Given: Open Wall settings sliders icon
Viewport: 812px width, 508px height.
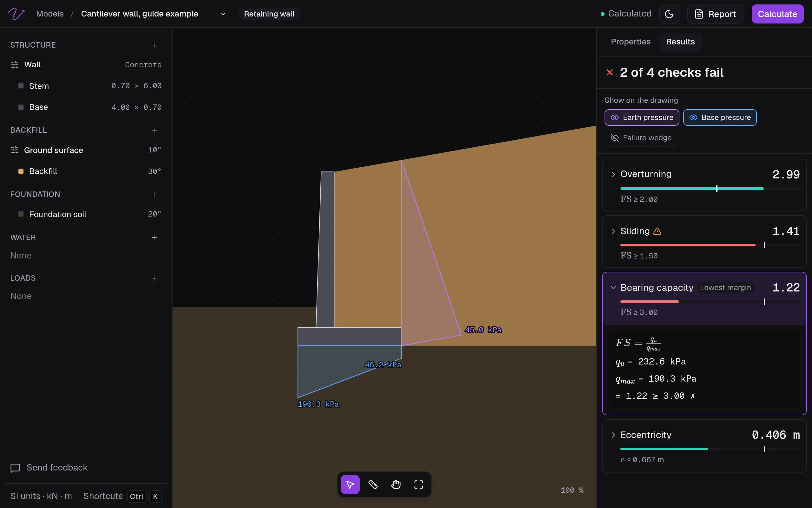Looking at the screenshot, I should (x=14, y=65).
